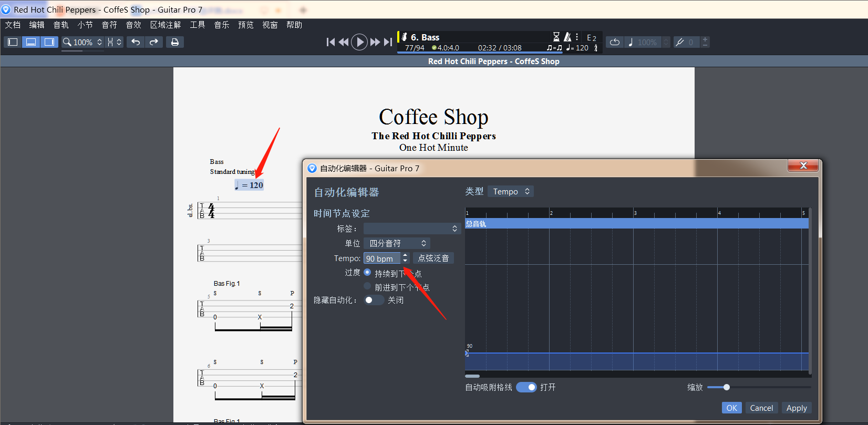Select the '前进到下个节点' radio option

tap(367, 286)
